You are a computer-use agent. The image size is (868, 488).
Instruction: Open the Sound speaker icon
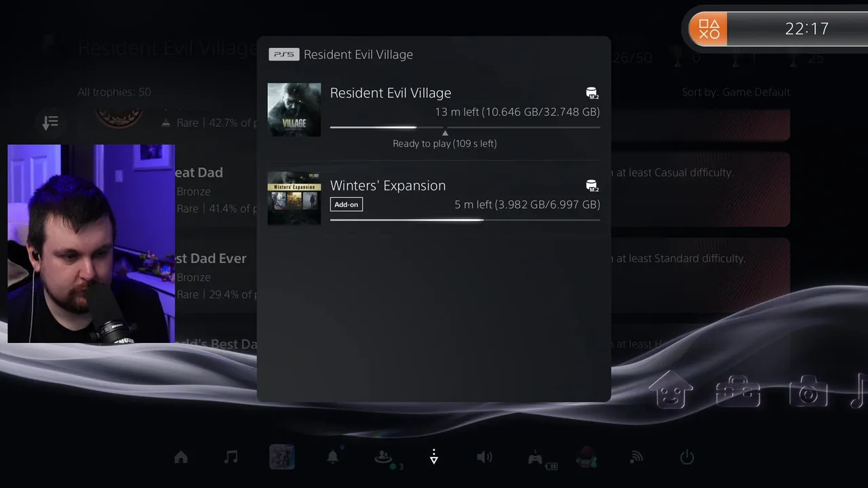tap(484, 457)
